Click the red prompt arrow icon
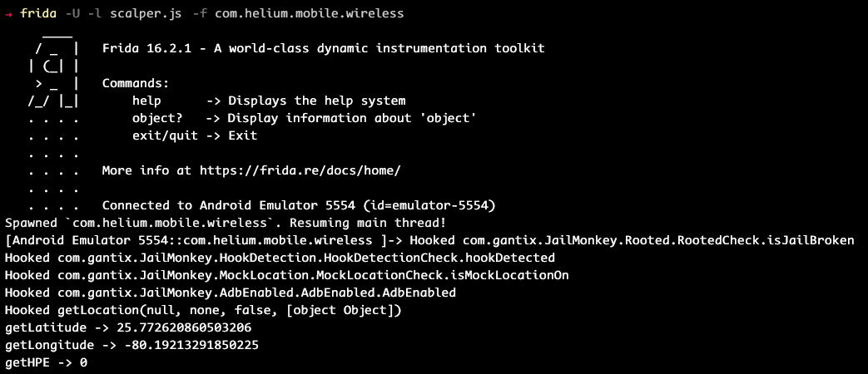868x374 pixels. (9, 14)
